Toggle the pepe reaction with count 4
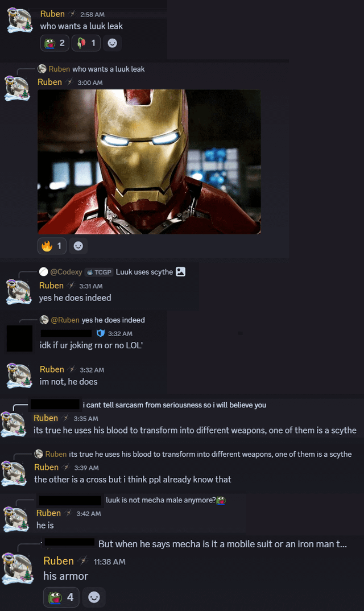The image size is (364, 611). 62,597
